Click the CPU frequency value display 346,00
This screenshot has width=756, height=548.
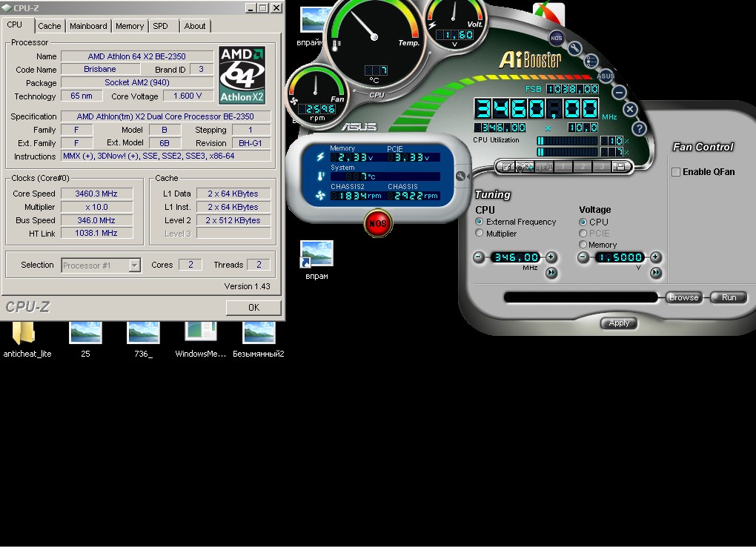point(515,257)
